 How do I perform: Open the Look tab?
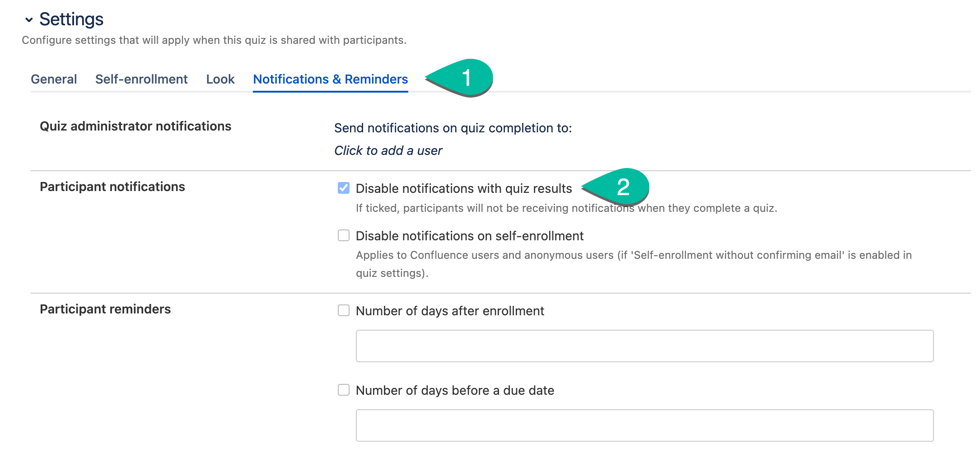click(x=220, y=79)
